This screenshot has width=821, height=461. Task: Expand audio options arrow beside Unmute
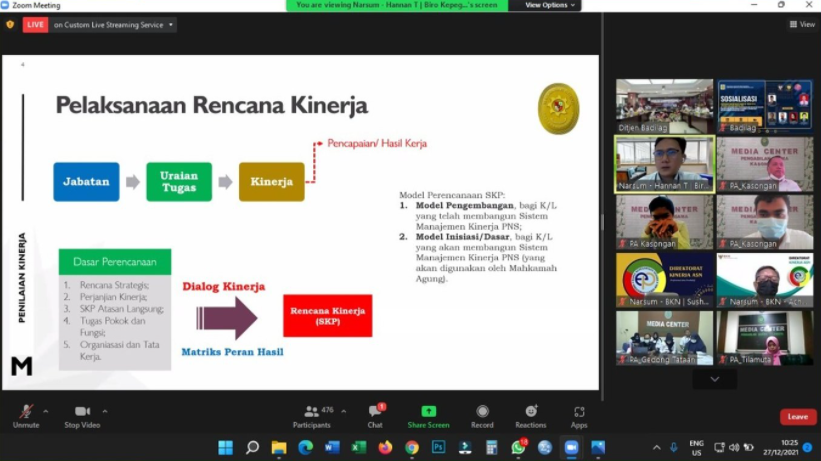point(48,411)
